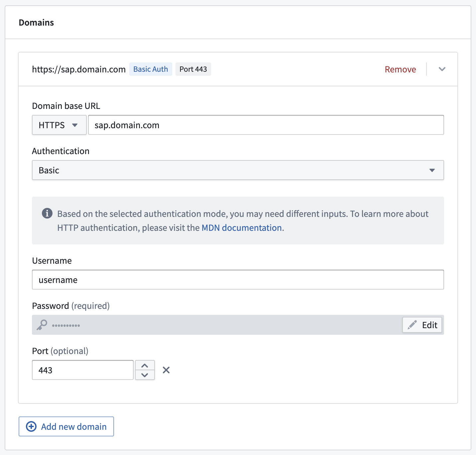This screenshot has width=476, height=455.
Task: Open the Authentication Basic dropdown
Action: point(238,170)
